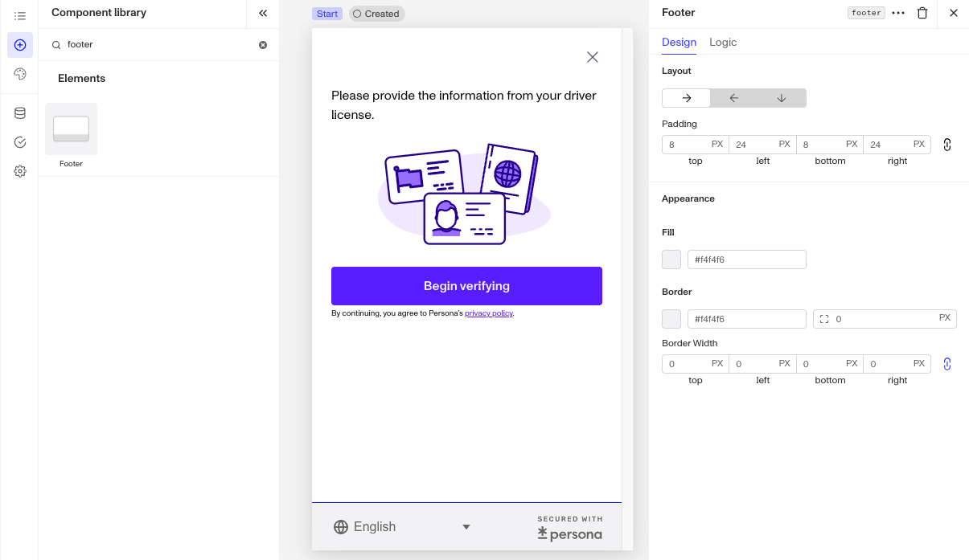Screen dimensions: 969x560
Task: Click the Elements section heading
Action: [x=81, y=78]
